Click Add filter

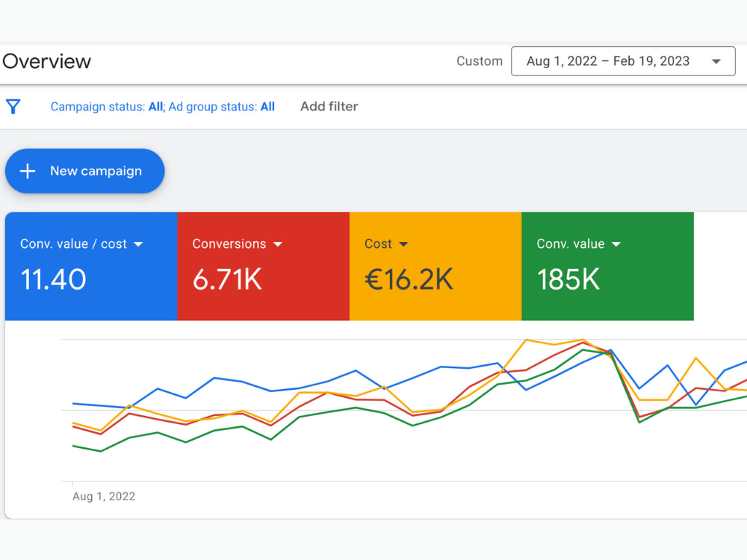tap(329, 106)
